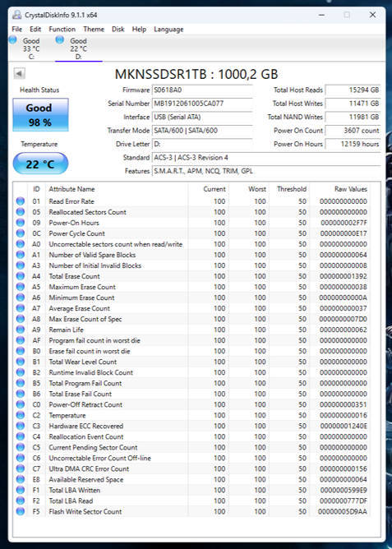Click the status icon for Current Pending Sector Count
The height and width of the screenshot is (549, 392).
[21, 447]
